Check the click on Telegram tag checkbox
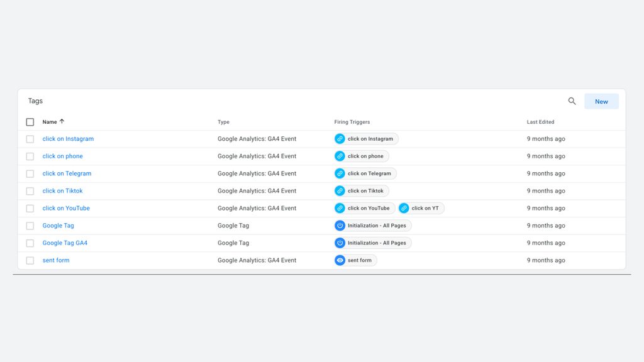The height and width of the screenshot is (362, 644). 30,173
